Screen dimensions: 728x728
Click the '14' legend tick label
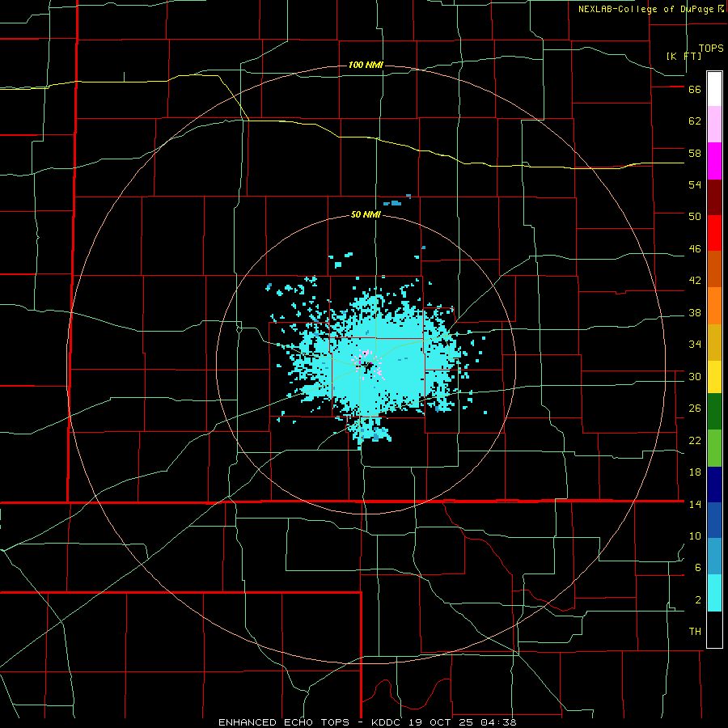point(695,504)
